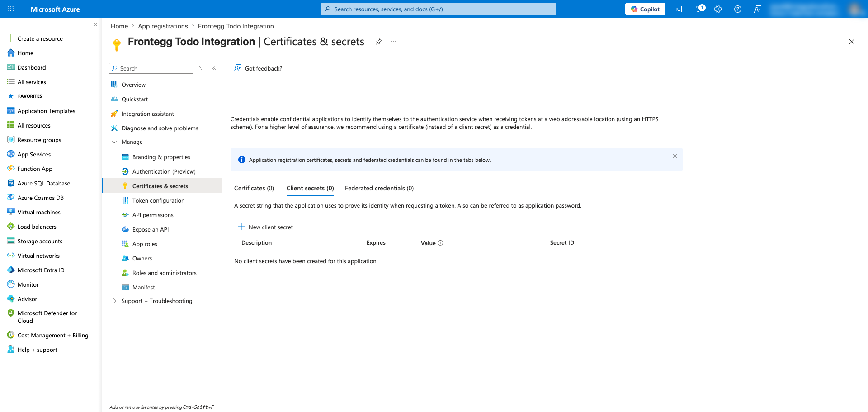The height and width of the screenshot is (412, 868).
Task: Open All resources favorite
Action: 29,125
